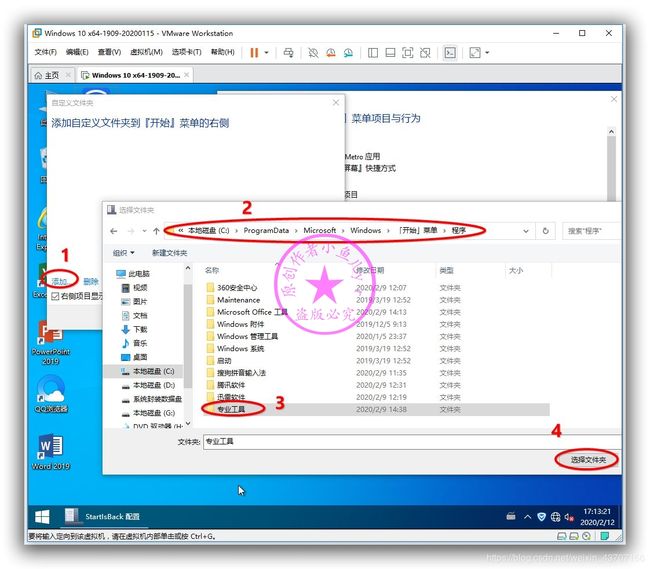Click the send Ctrl+Alt+Del toolbar icon
Image resolution: width=650 pixels, height=569 pixels.
[x=289, y=53]
